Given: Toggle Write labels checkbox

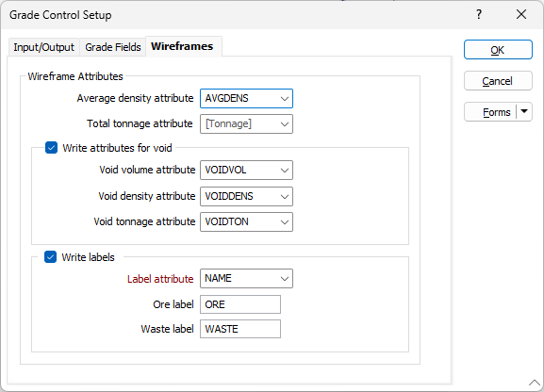Looking at the screenshot, I should coord(50,257).
